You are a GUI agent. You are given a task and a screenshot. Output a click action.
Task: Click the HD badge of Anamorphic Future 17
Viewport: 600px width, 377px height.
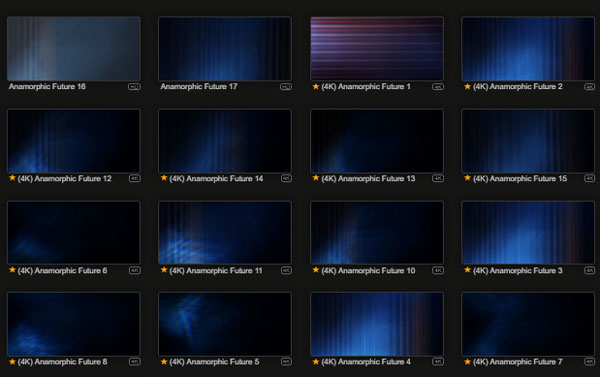point(286,87)
